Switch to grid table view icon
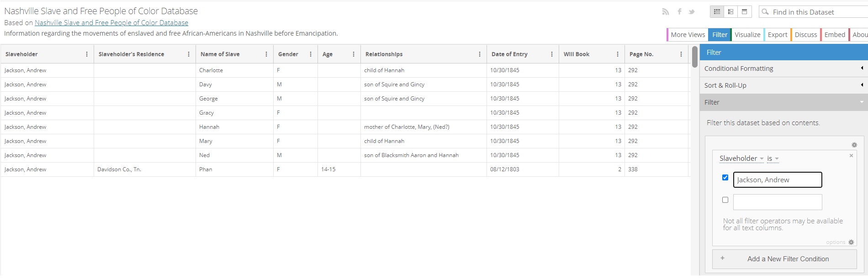The width and height of the screenshot is (868, 280). pos(717,12)
